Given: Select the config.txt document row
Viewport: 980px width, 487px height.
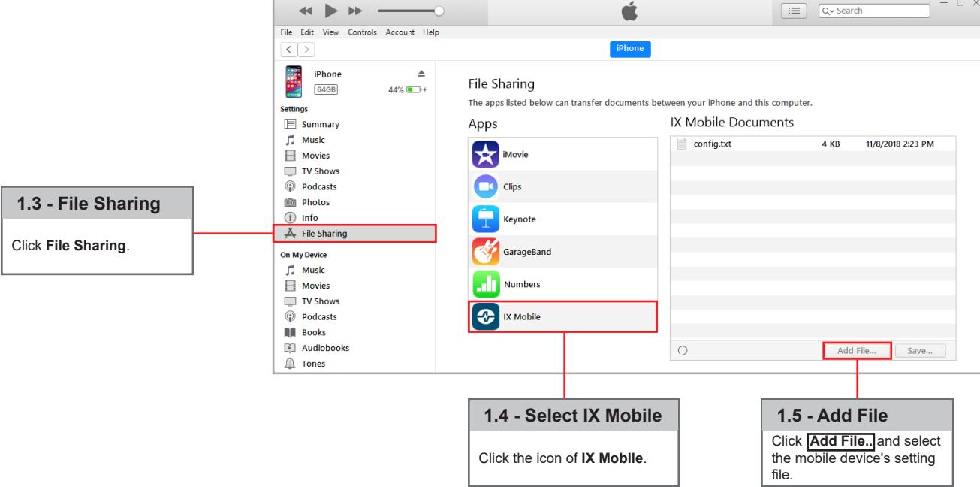Looking at the screenshot, I should click(813, 144).
